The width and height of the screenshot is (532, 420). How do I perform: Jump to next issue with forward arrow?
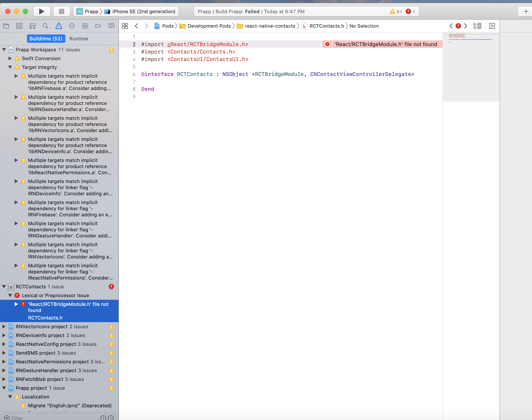pos(466,26)
